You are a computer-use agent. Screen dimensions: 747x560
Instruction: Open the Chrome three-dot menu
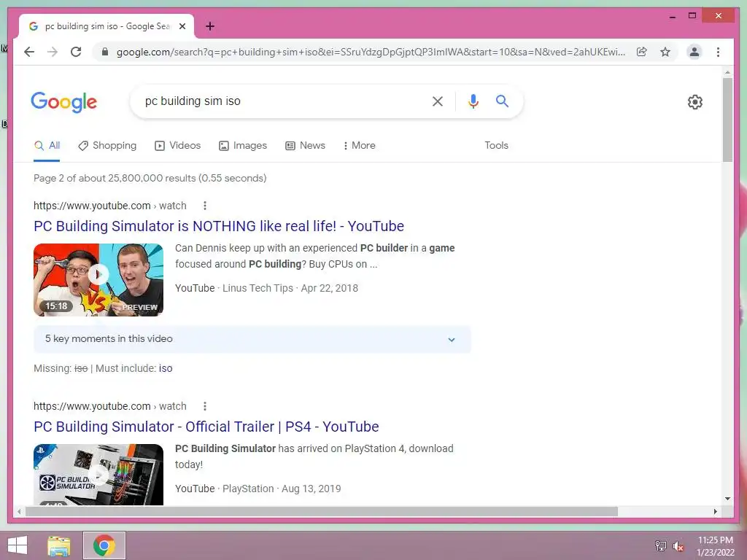point(718,52)
